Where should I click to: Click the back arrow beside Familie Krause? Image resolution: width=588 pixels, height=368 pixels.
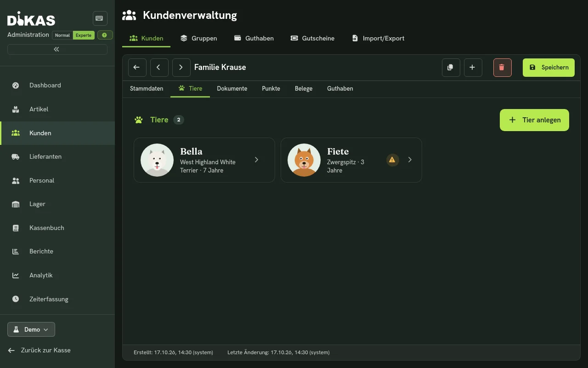click(137, 67)
